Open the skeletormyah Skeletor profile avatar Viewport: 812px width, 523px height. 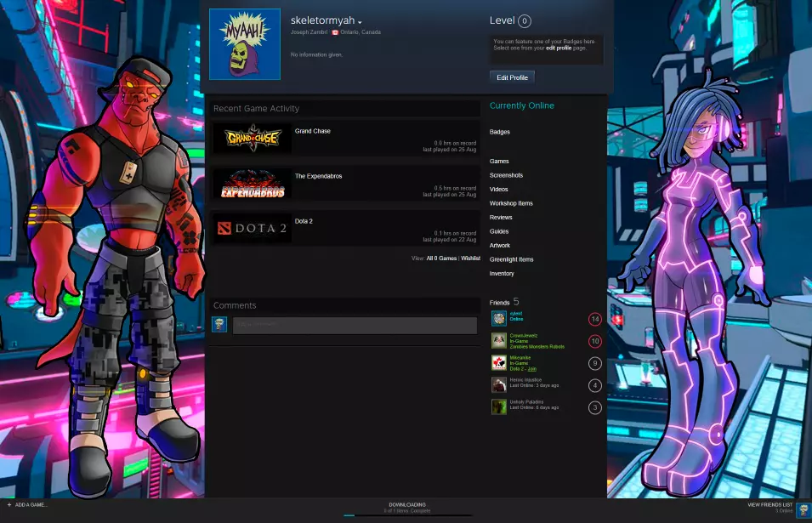244,44
